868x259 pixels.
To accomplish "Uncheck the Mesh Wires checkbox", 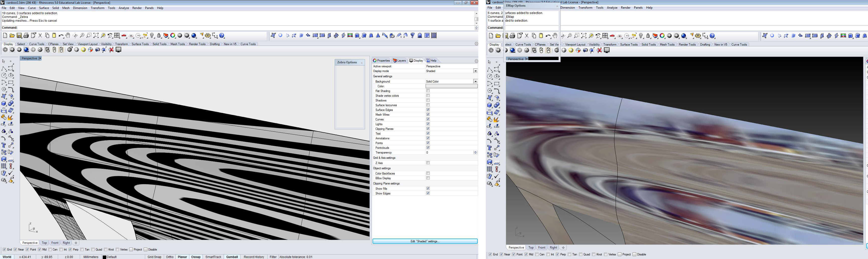I will point(428,114).
